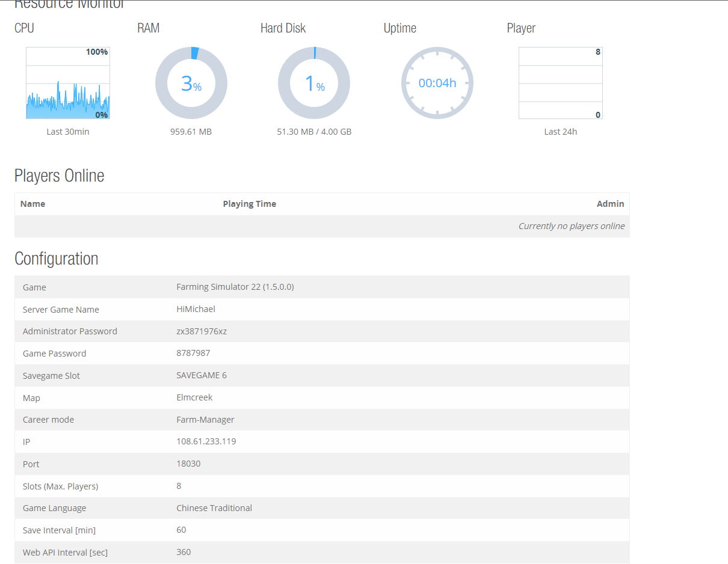
Task: Click the Configuration section heading
Action: point(56,259)
